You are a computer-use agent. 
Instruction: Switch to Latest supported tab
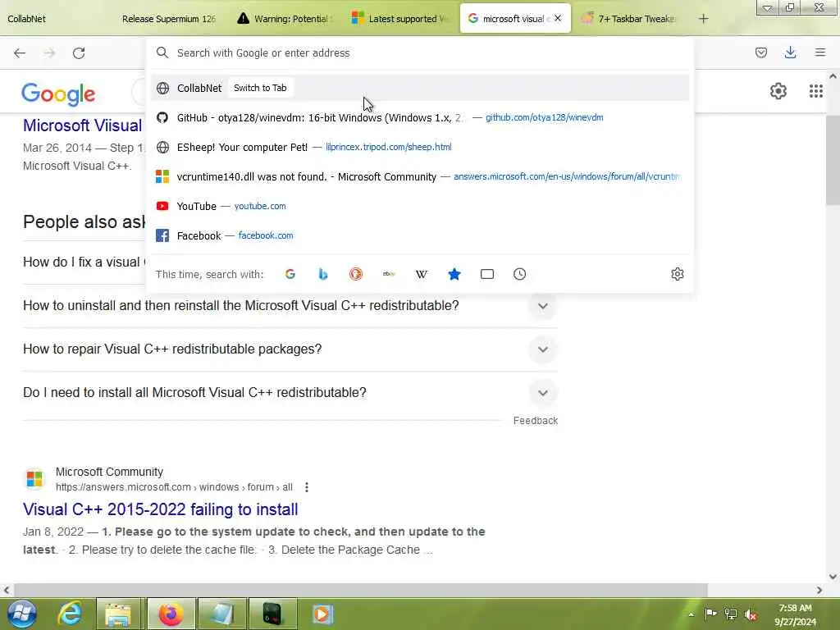point(400,19)
